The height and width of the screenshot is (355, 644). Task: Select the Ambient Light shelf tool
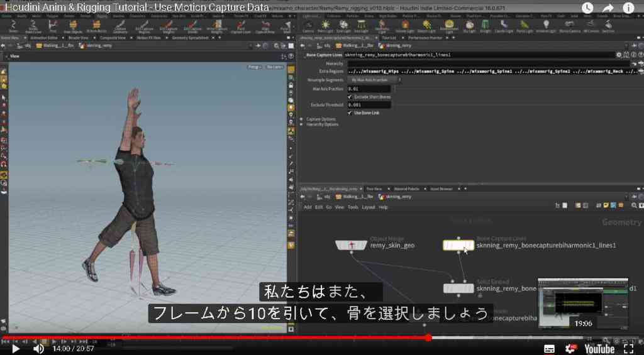pos(546,26)
